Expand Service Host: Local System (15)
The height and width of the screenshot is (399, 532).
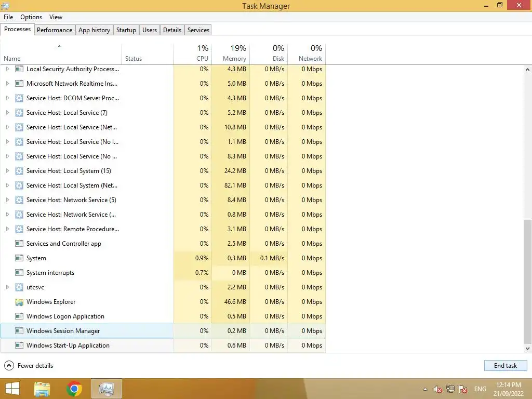coord(7,171)
